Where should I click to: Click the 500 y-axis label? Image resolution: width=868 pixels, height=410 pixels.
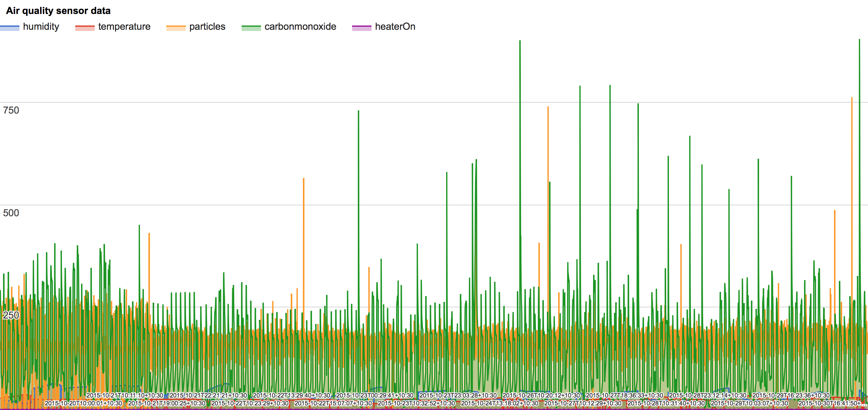(x=11, y=213)
